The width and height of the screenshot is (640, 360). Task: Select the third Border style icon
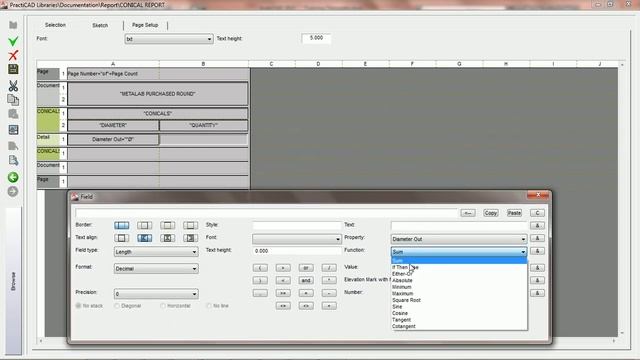click(x=167, y=225)
